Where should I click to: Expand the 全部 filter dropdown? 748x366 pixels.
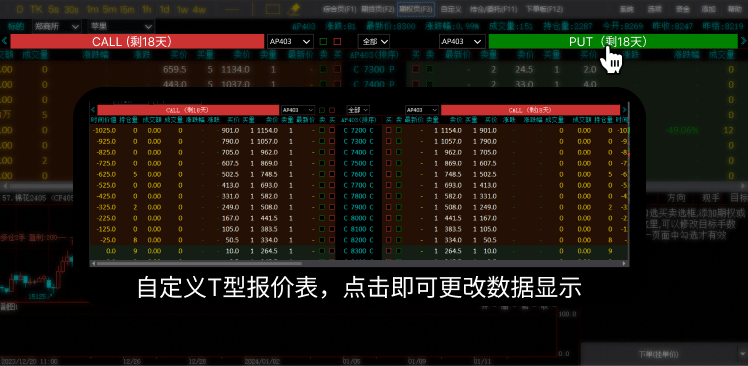click(374, 42)
